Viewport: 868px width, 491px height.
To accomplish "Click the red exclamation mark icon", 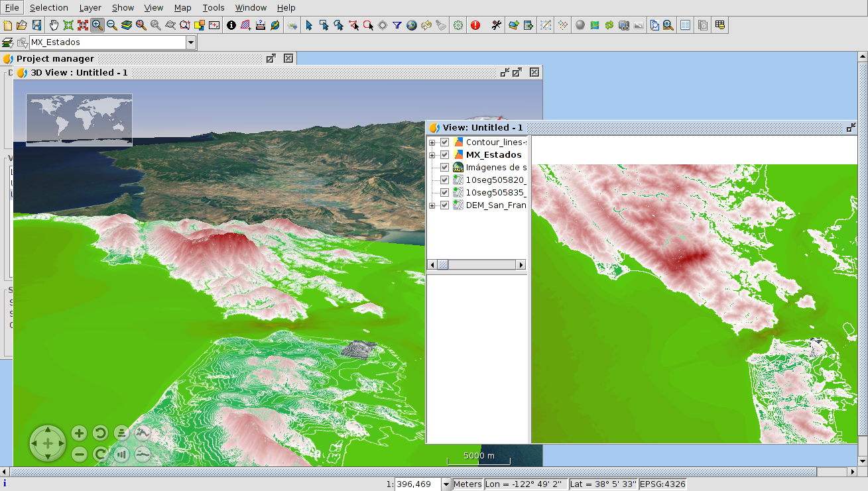I will [475, 25].
